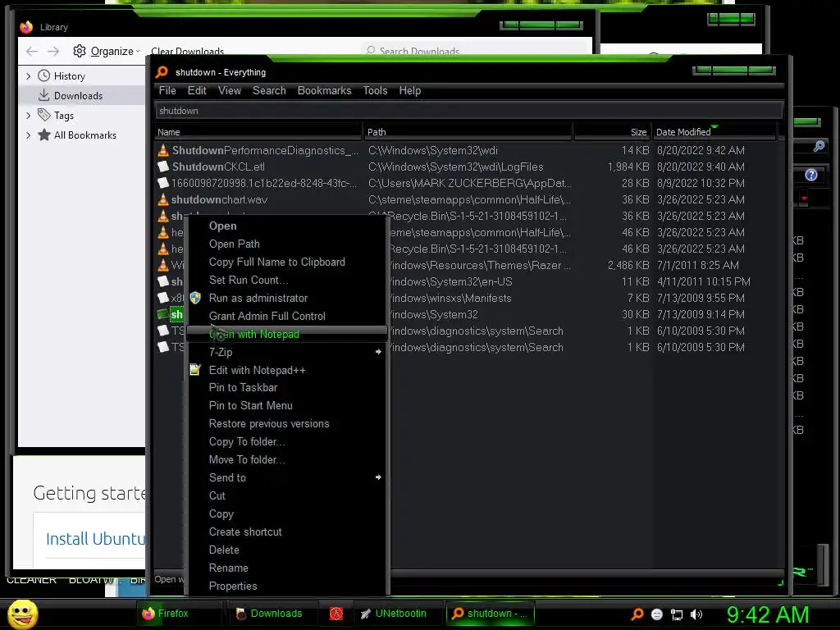Choose Restore previous versions
The width and height of the screenshot is (840, 630).
tap(286, 424)
